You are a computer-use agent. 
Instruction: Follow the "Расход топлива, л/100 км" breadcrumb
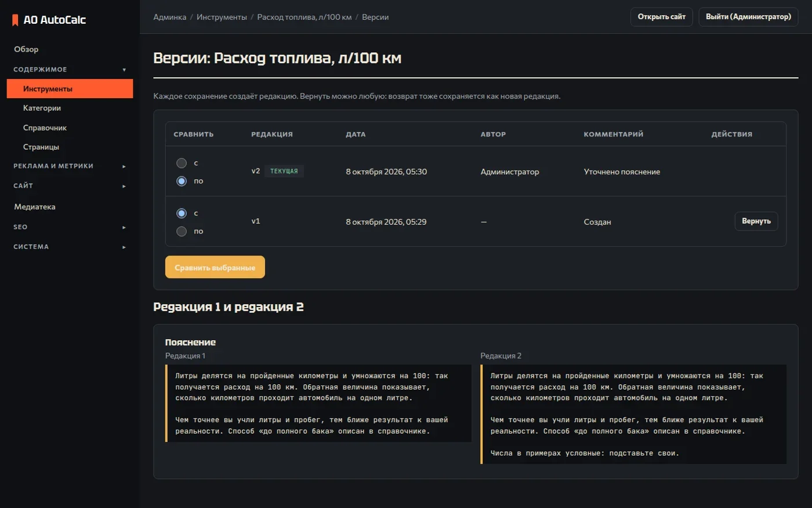pos(304,17)
